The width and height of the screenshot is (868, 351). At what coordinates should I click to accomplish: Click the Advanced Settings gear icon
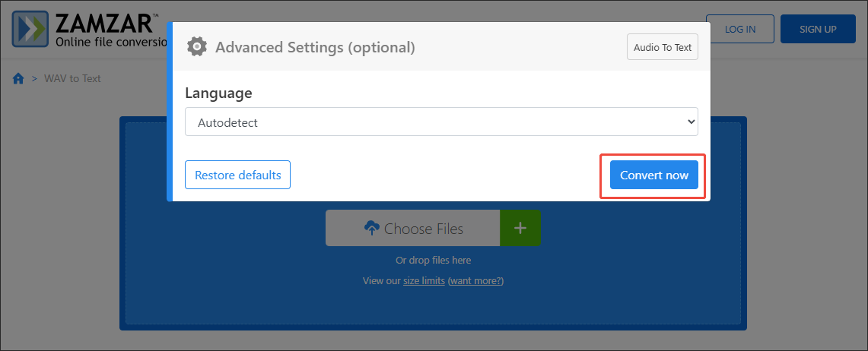pyautogui.click(x=197, y=47)
